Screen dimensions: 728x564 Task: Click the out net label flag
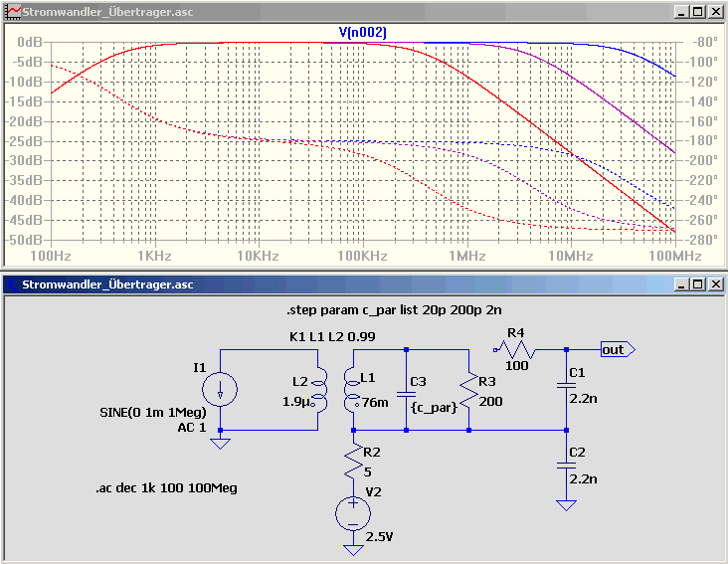(618, 349)
